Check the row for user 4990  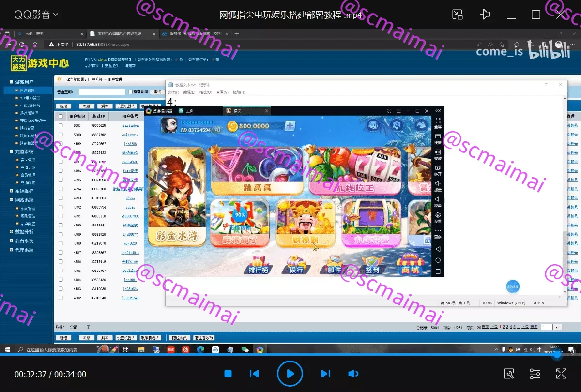pos(61,225)
